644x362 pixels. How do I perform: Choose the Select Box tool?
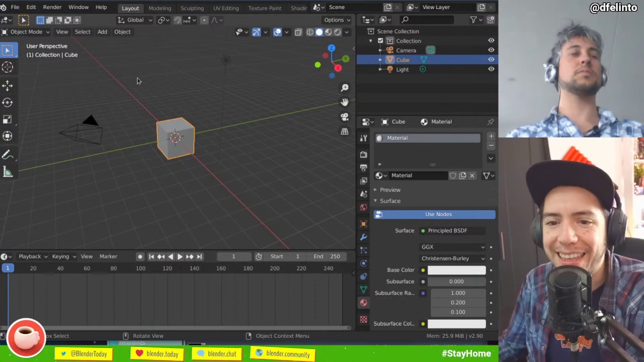pos(8,50)
